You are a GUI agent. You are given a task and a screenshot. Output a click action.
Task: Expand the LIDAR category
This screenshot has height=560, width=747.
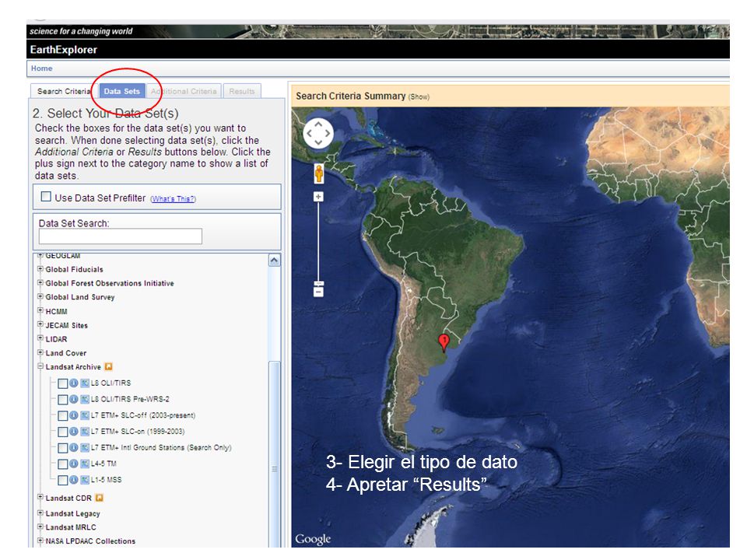(40, 338)
